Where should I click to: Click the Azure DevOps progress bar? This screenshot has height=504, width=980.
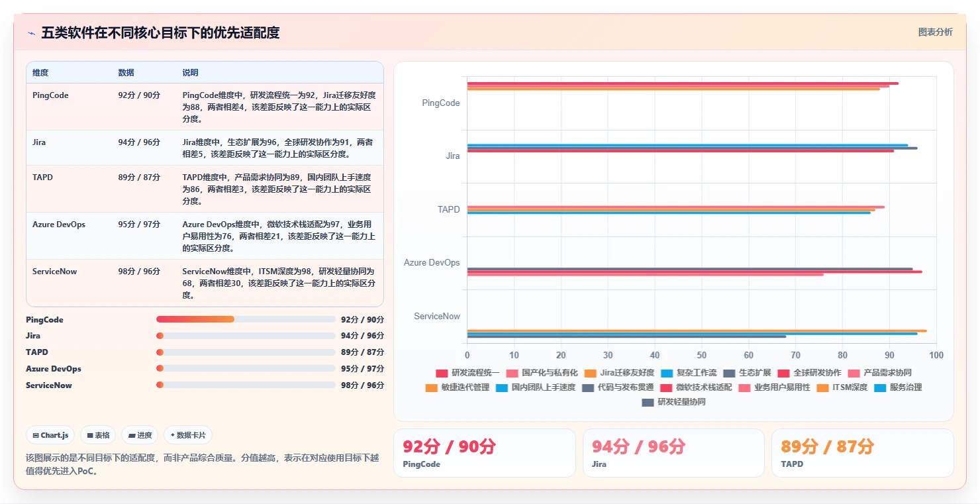click(246, 369)
